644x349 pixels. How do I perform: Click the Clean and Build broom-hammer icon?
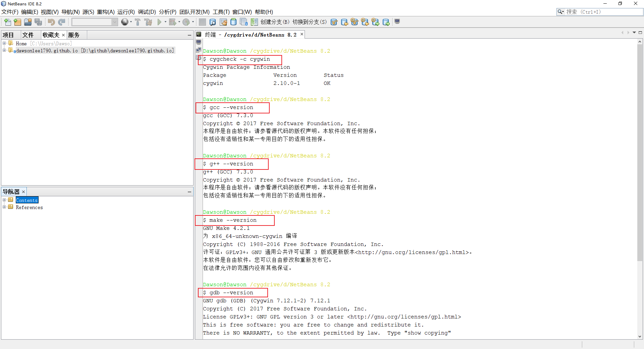[148, 22]
